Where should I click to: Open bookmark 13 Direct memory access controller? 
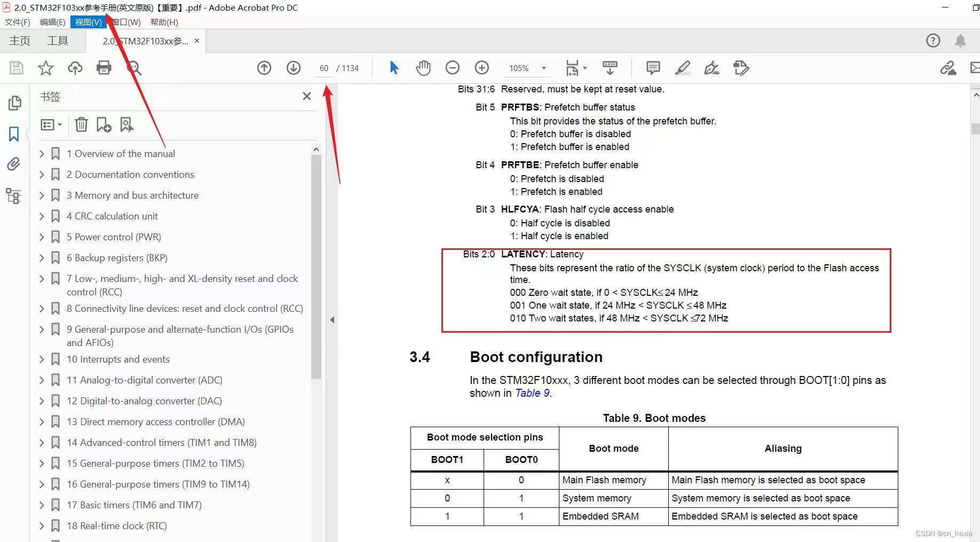point(156,422)
